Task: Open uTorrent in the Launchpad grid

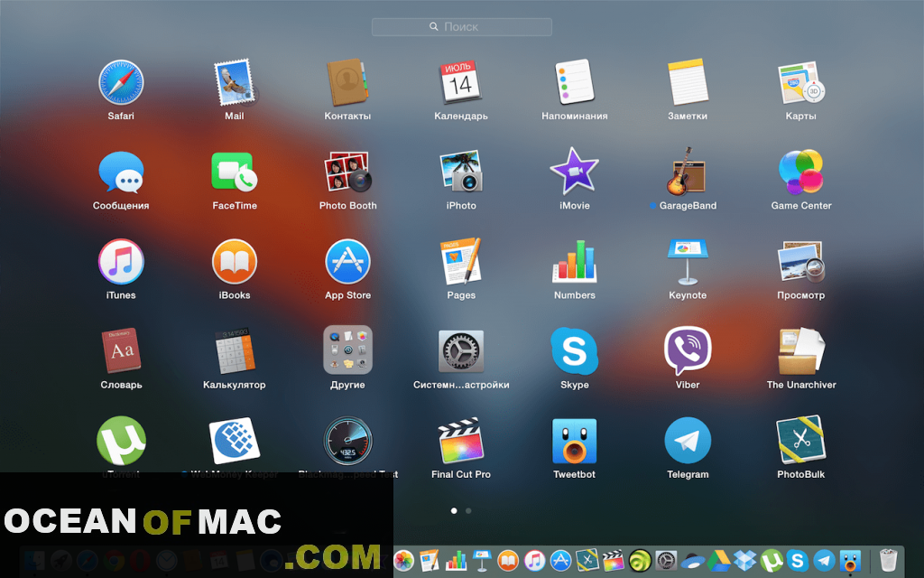Action: pos(121,441)
